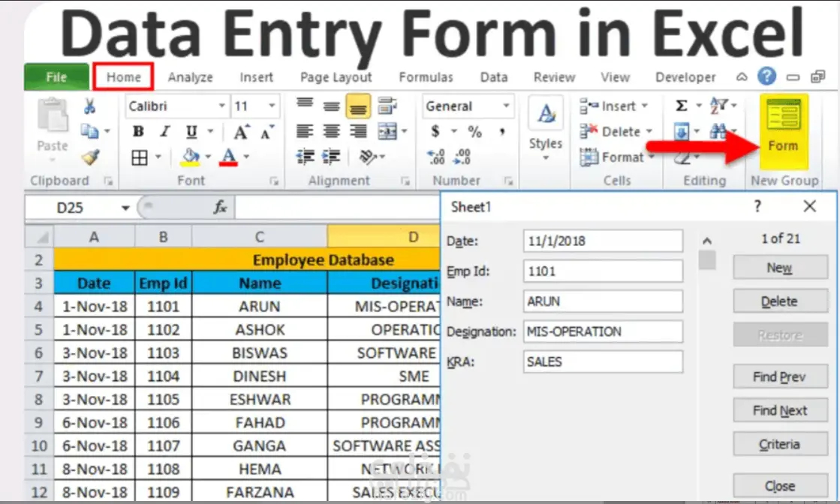840x504 pixels.
Task: Open the Name Box D25 dropdown
Action: pos(125,208)
